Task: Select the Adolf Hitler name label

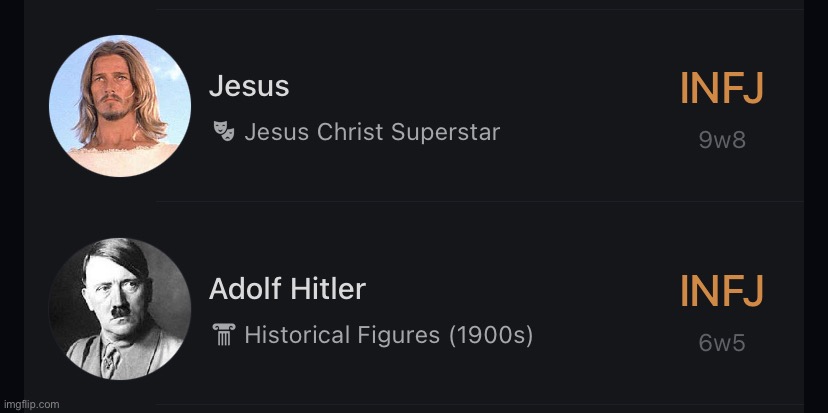Action: point(287,289)
